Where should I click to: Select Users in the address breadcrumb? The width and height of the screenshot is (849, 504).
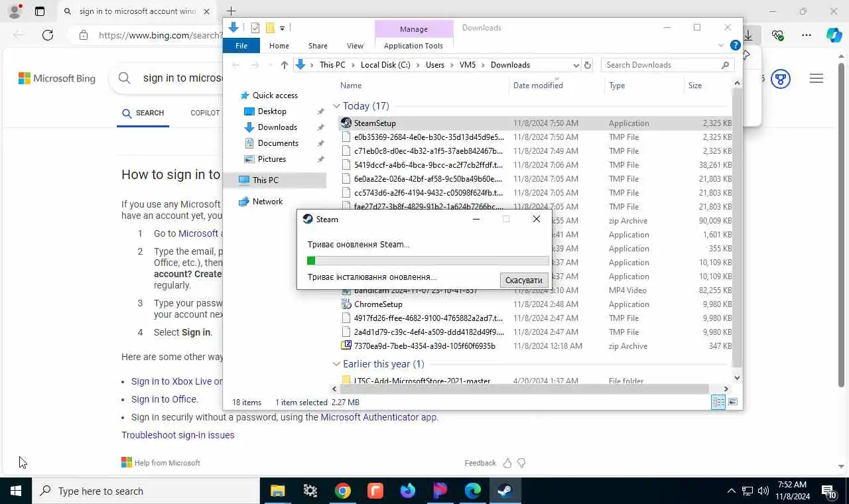pyautogui.click(x=435, y=65)
